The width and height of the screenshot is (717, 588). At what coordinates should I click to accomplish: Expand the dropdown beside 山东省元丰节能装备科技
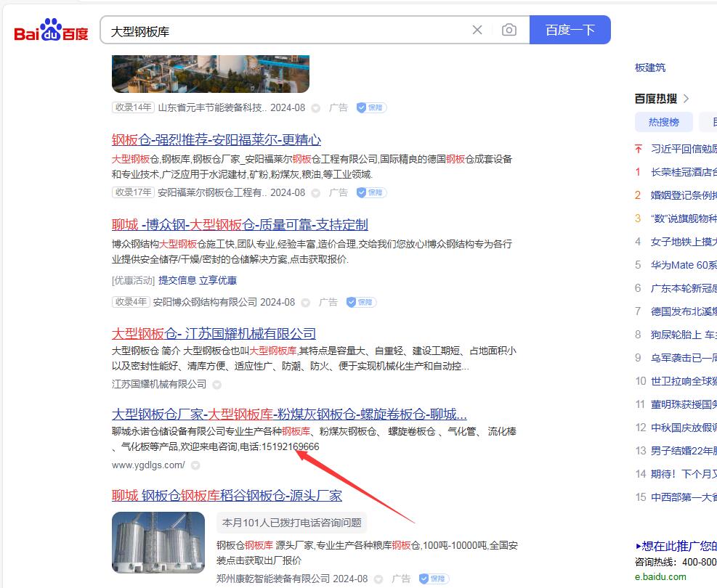[x=315, y=108]
